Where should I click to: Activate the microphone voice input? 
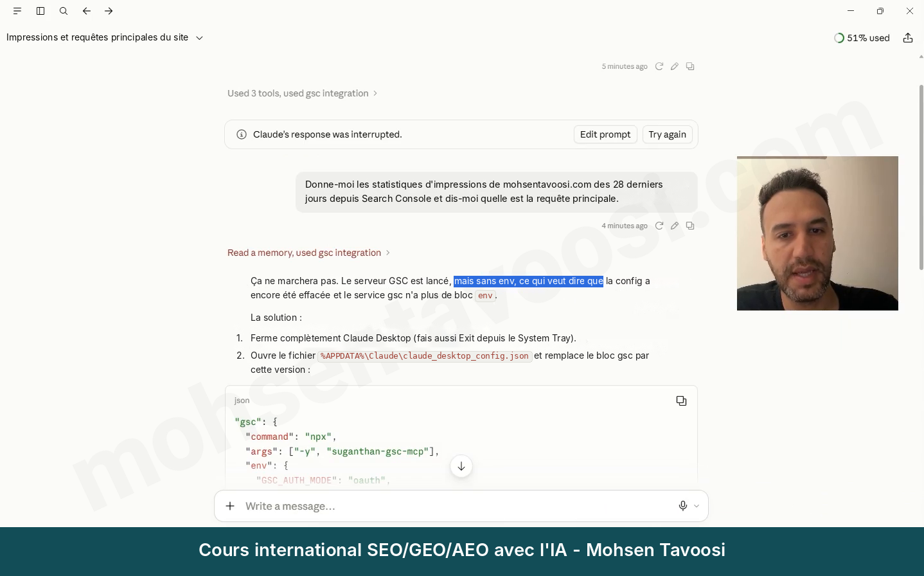pos(682,506)
